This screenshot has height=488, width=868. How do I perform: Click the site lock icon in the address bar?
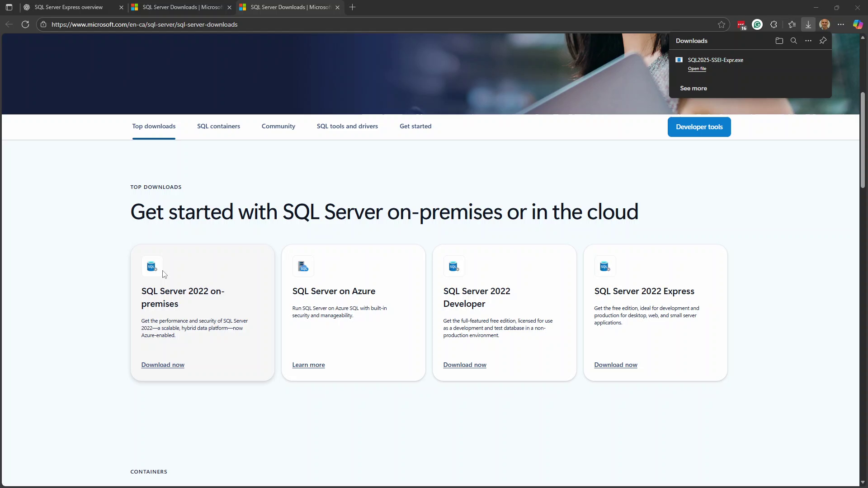43,24
